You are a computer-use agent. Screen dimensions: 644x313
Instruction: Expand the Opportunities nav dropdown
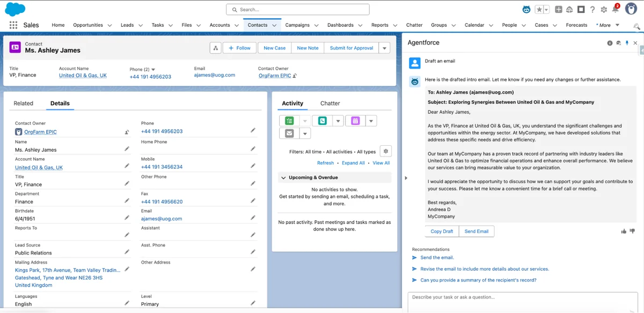[109, 25]
